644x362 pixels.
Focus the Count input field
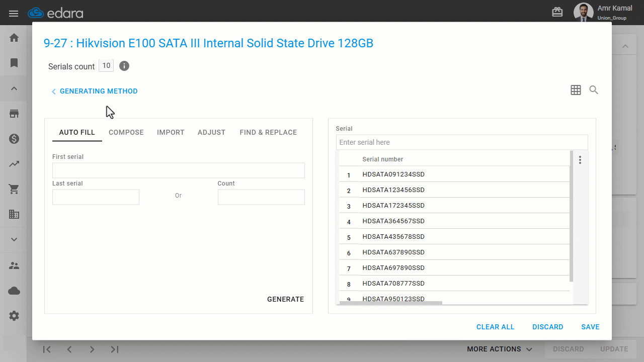coord(261,197)
